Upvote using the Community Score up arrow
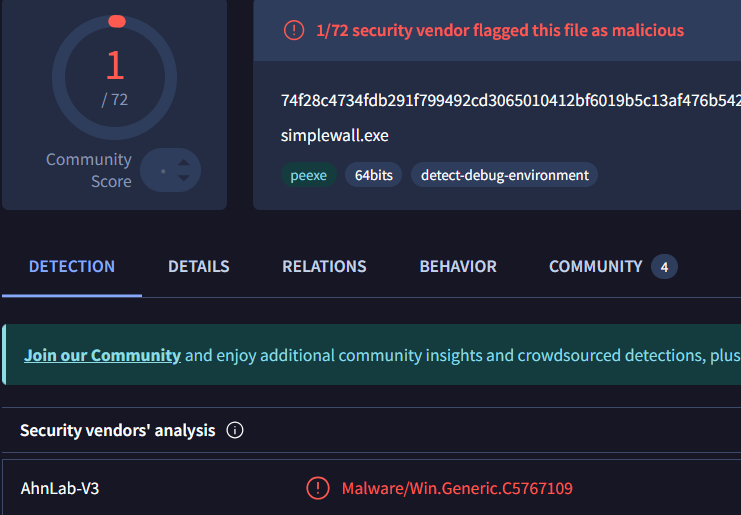Screen dimensions: 741x515 183,163
